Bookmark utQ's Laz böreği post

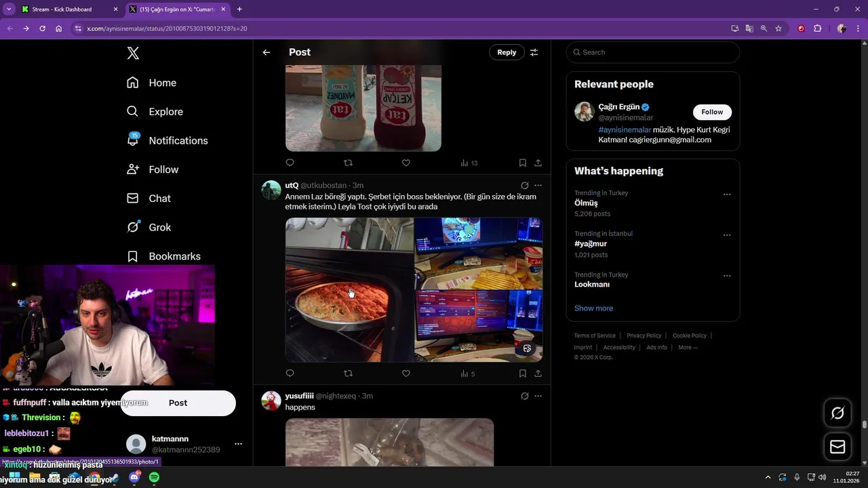(522, 373)
